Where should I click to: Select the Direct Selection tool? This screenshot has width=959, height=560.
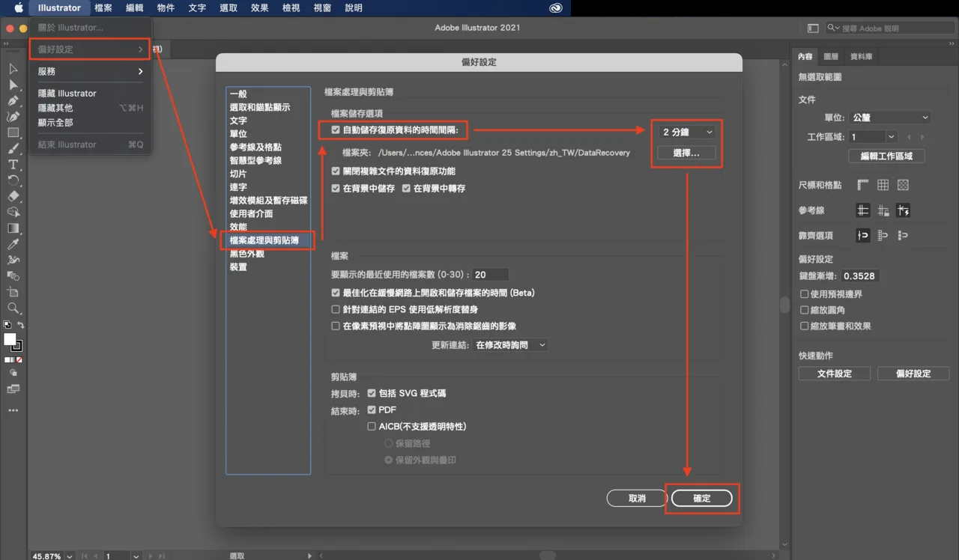click(13, 85)
